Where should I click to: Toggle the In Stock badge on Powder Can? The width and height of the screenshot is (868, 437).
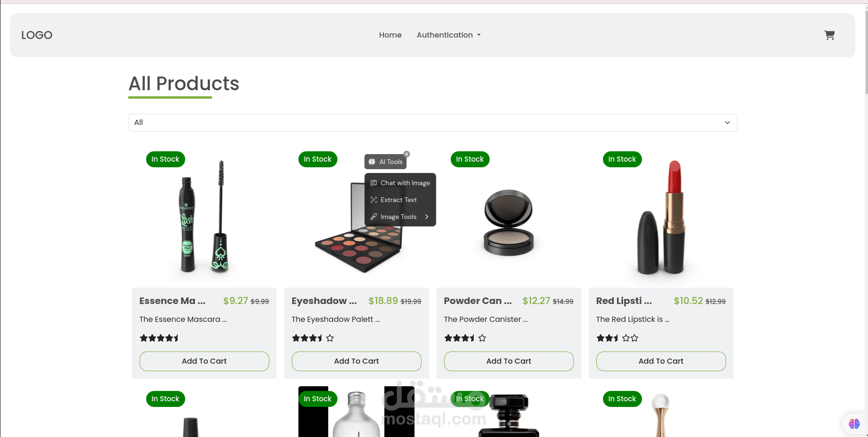(x=470, y=159)
